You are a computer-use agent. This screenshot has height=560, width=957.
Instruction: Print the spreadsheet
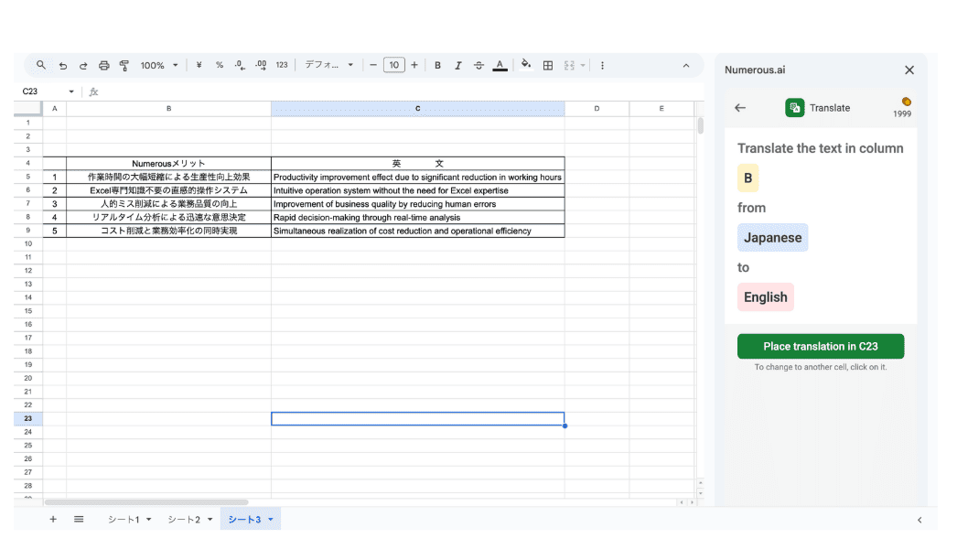[x=104, y=65]
